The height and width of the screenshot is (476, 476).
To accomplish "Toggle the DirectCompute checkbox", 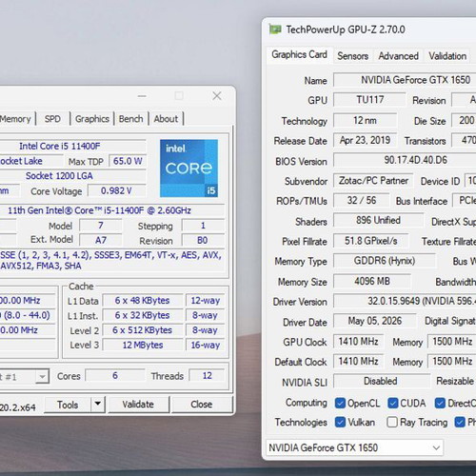I will point(440,403).
